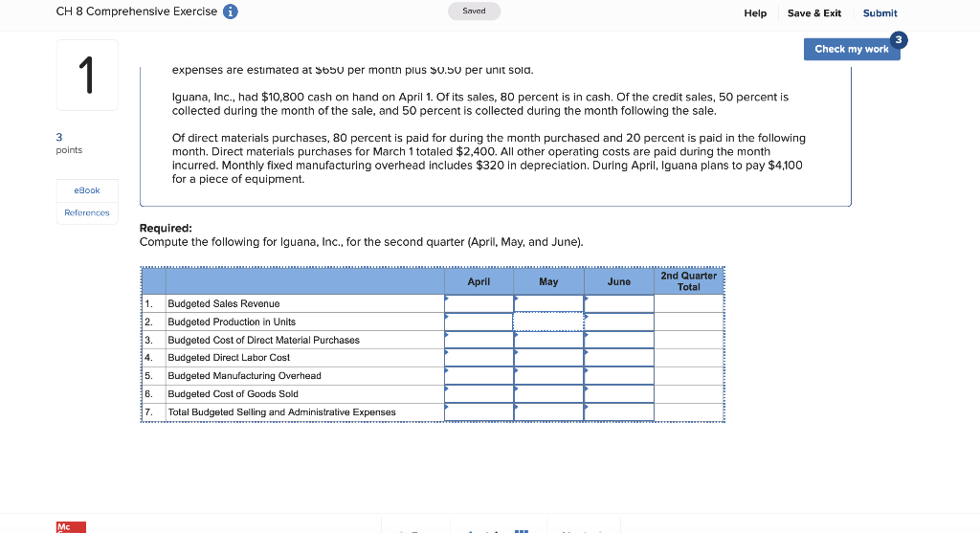Click the CH 8 Comprehensive Exercise title
This screenshot has width=980, height=533.
pos(137,11)
